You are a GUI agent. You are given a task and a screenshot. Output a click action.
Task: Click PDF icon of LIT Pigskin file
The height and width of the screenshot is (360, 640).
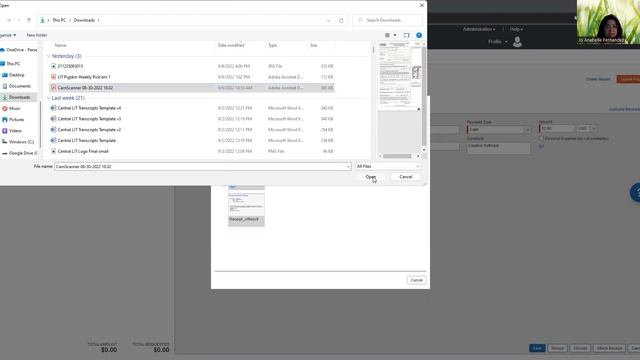[x=53, y=77]
